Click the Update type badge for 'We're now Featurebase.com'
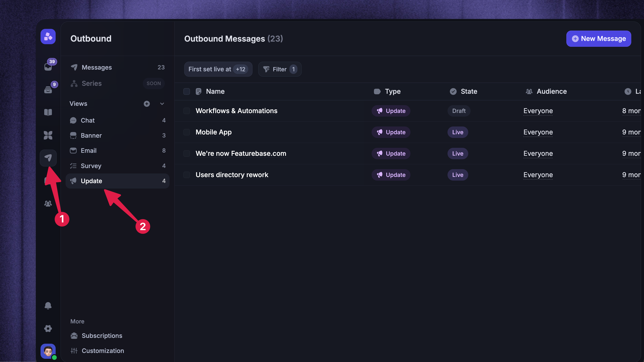 click(391, 153)
